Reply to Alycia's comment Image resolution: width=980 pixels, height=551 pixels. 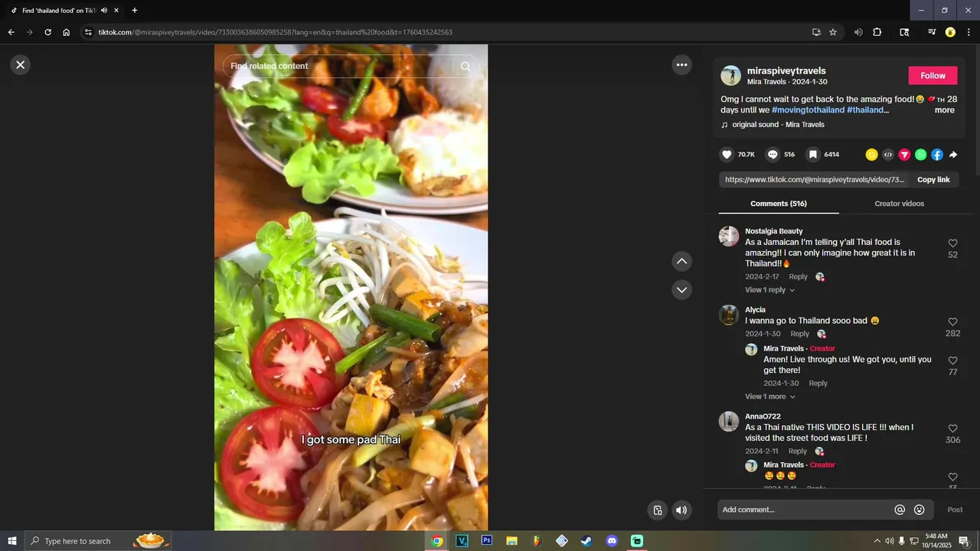(x=800, y=334)
